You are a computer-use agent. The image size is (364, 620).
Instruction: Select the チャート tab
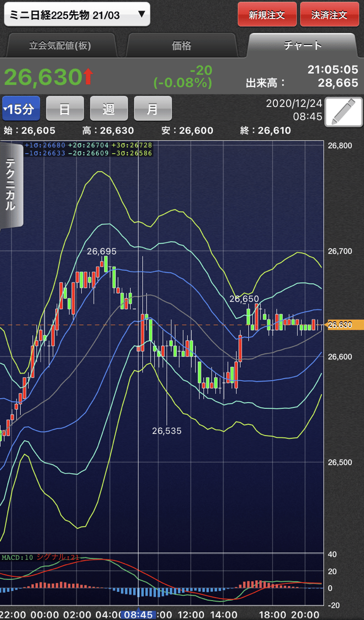pos(303,45)
